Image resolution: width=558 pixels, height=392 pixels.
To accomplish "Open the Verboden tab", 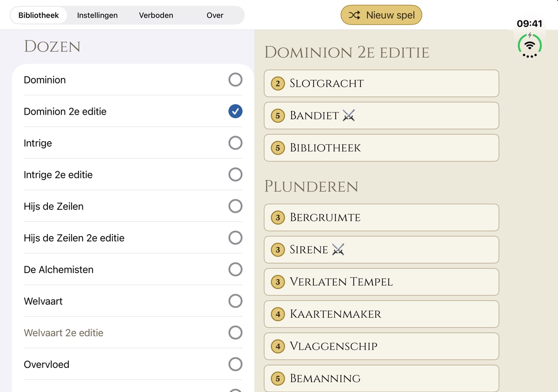I will point(156,15).
